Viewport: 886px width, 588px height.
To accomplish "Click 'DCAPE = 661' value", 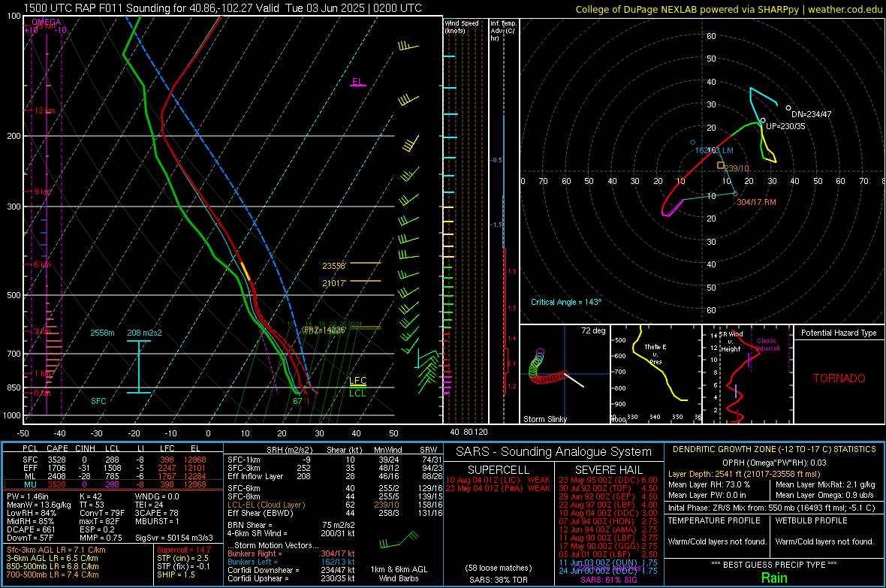I will click(31, 529).
